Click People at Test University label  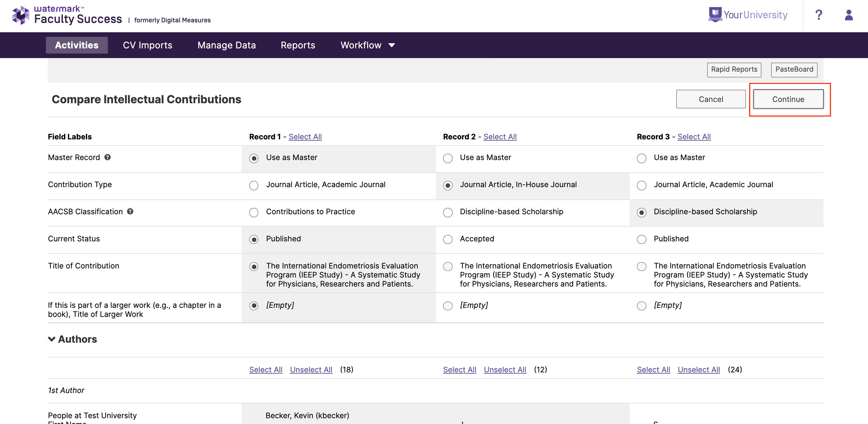point(92,416)
